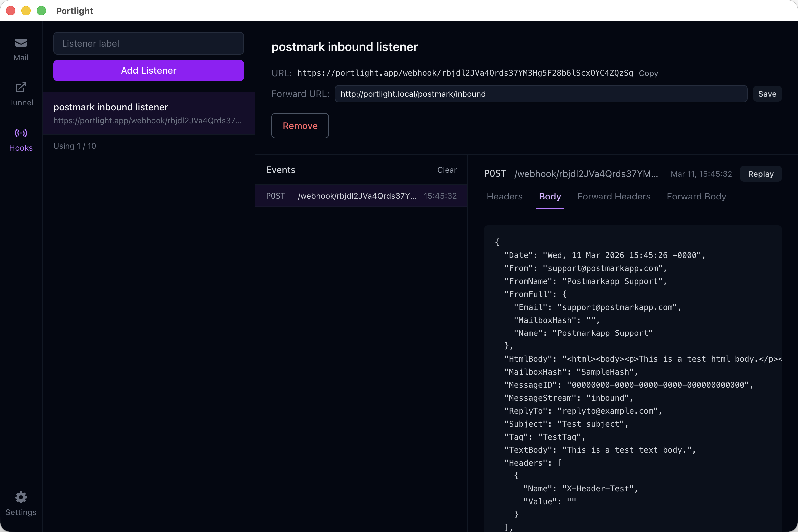Open the Forward Body tab
This screenshot has height=532, width=798.
point(696,197)
